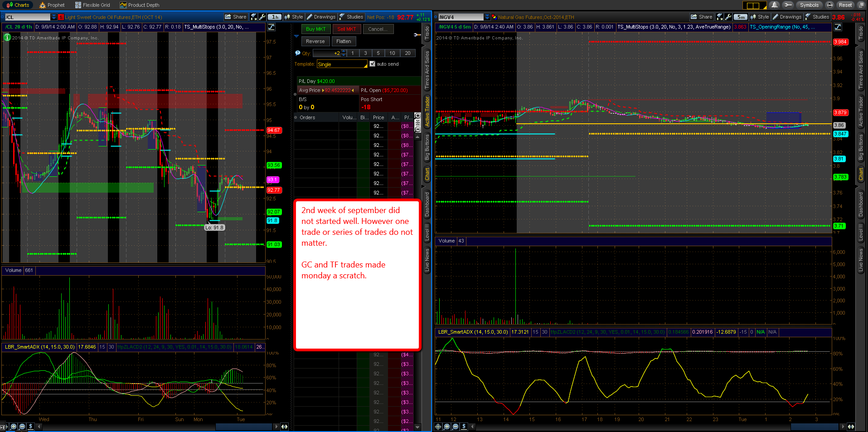
Task: Toggle the /CL chart scale mode icon
Action: point(271,27)
